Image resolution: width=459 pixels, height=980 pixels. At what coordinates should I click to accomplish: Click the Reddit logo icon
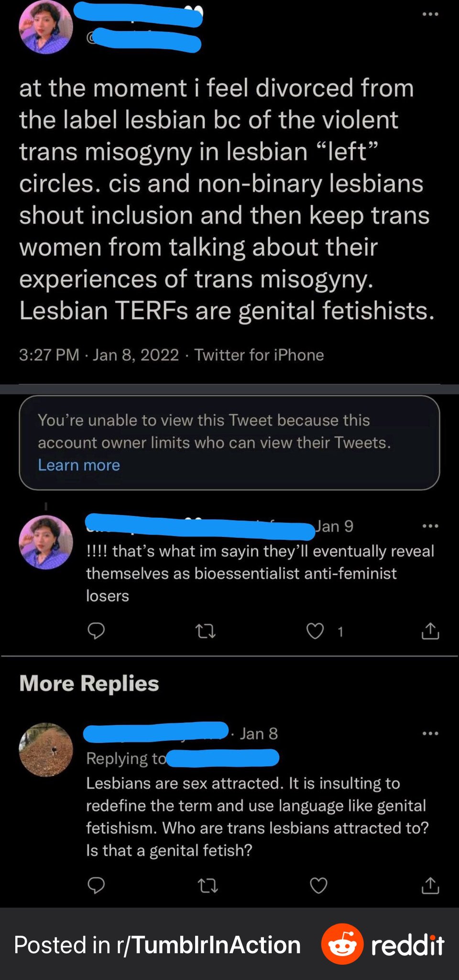click(342, 944)
